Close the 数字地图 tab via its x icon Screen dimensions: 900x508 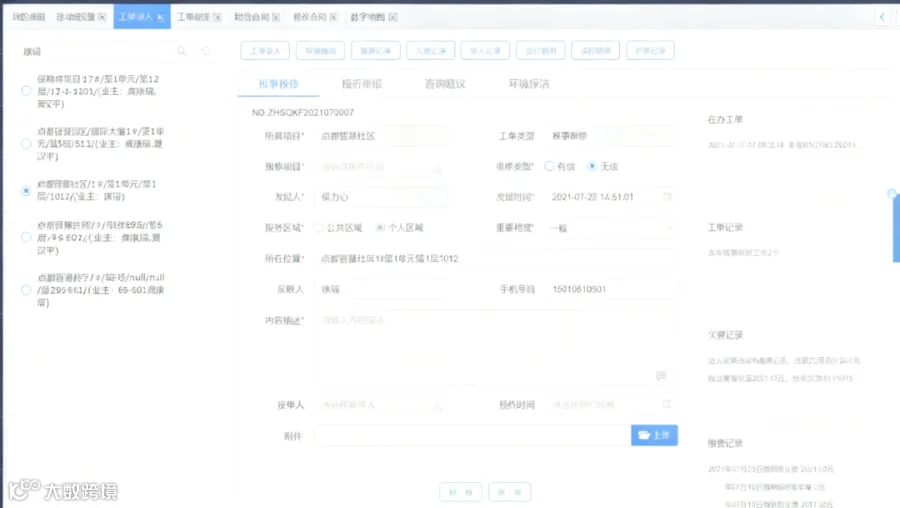coord(393,17)
